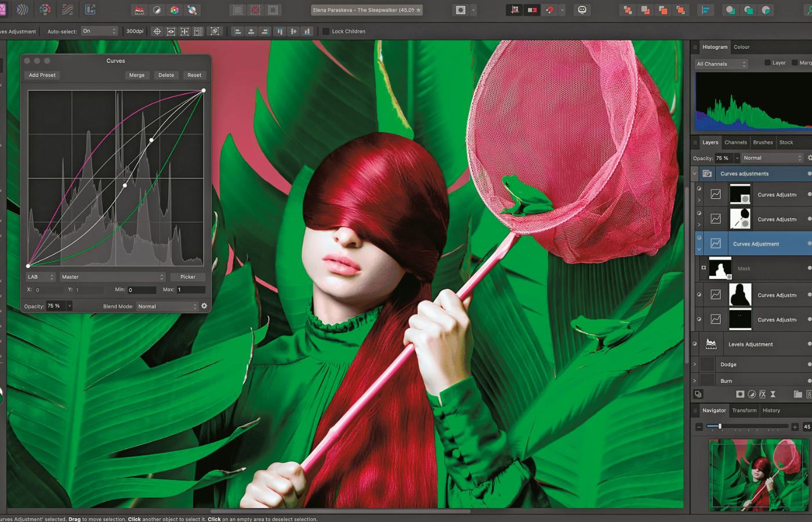Screen dimensions: 812x522
Task: Click the Auto Contrast toolbar icon
Action: click(157, 10)
